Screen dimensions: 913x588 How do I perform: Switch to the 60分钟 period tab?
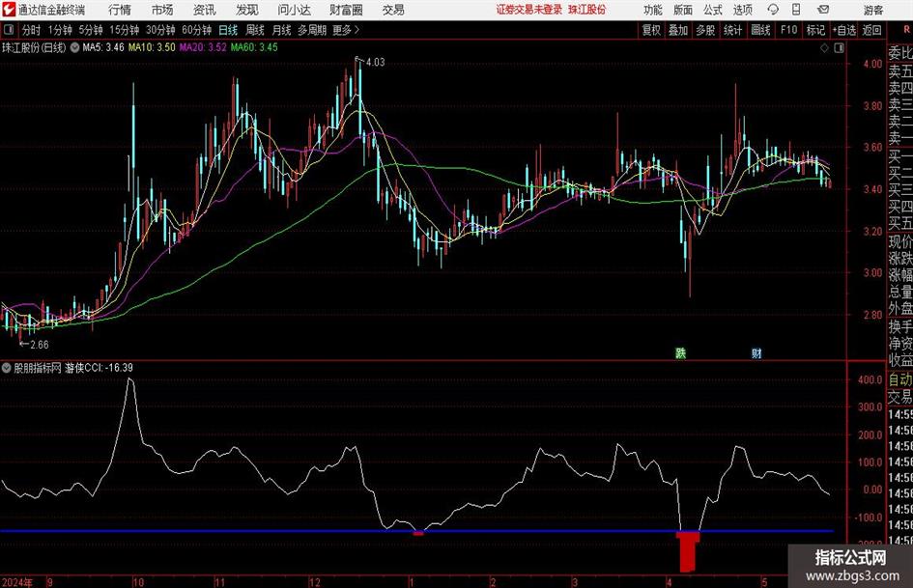click(197, 30)
